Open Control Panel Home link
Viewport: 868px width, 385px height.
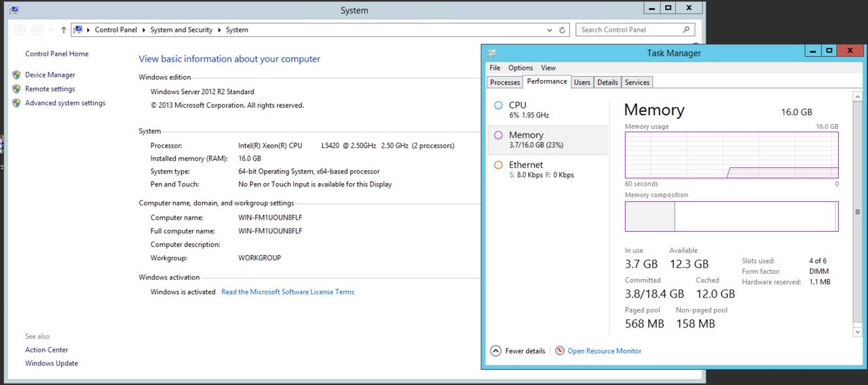pyautogui.click(x=57, y=54)
